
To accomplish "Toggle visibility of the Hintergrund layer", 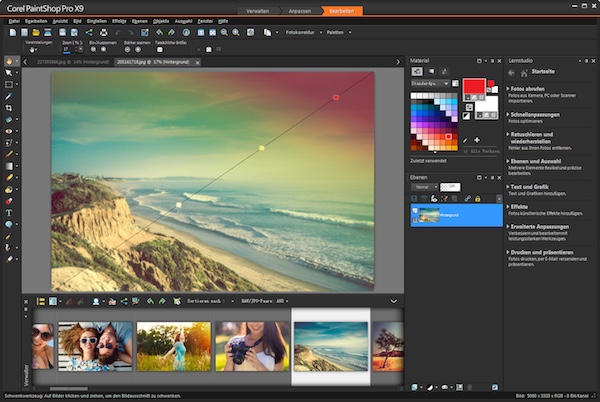I will (416, 212).
